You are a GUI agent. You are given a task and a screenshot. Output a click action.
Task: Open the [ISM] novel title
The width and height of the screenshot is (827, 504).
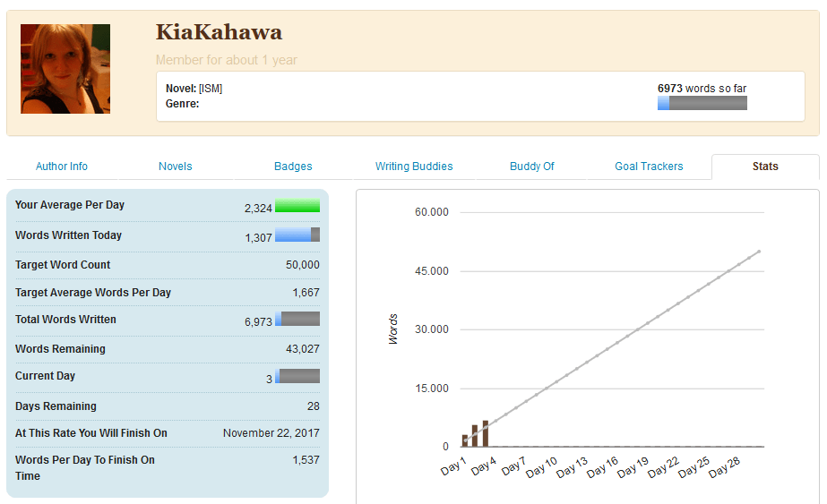[211, 89]
